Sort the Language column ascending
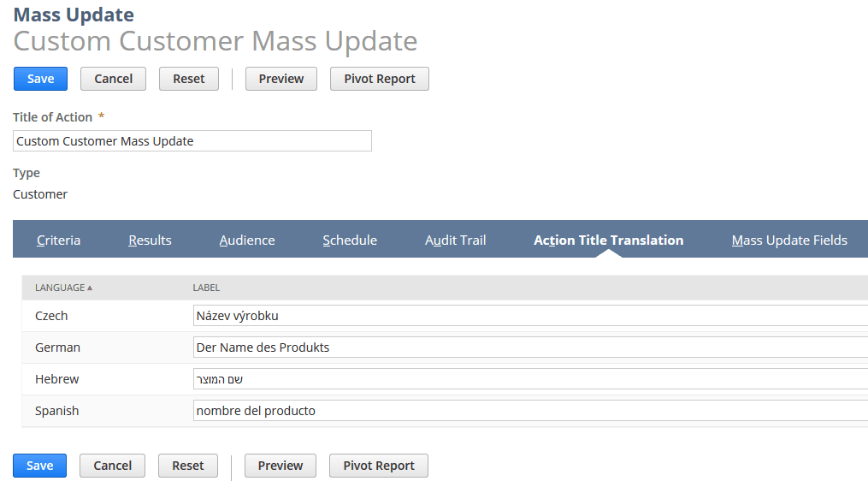 point(60,288)
